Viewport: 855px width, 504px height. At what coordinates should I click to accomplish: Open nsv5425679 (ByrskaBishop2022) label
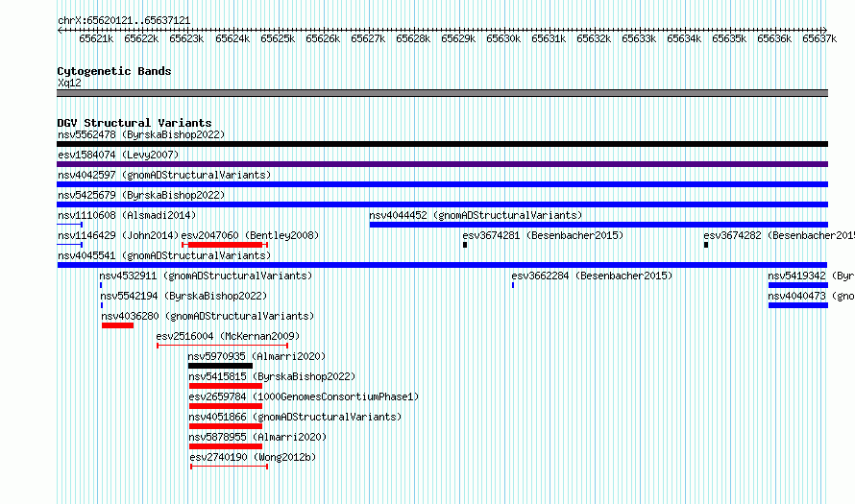pos(141,195)
